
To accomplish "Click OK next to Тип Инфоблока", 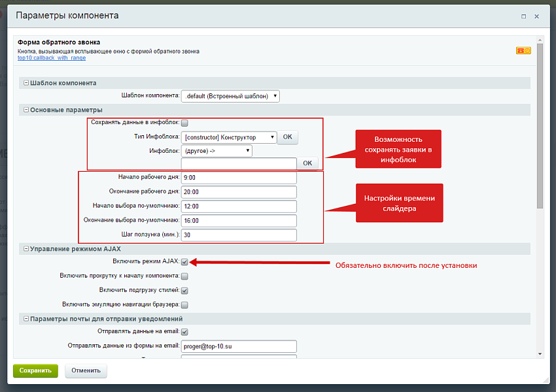I will point(287,137).
